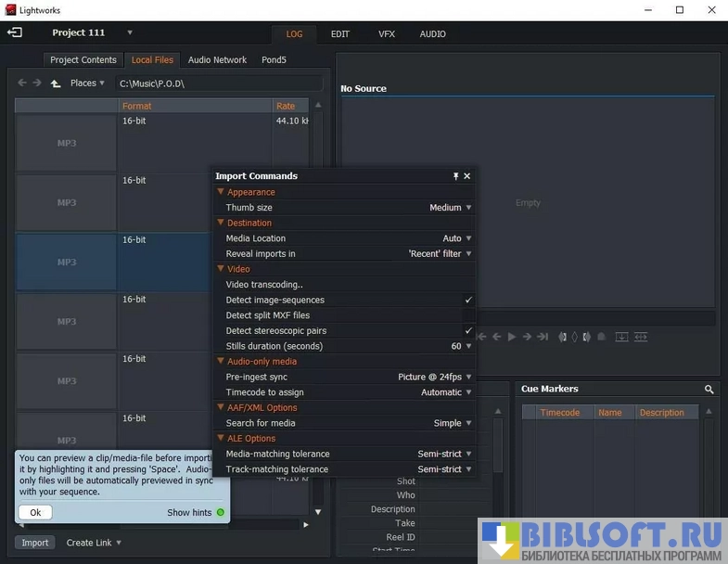Search cue markers with magnifier icon
The height and width of the screenshot is (564, 728).
click(x=709, y=390)
